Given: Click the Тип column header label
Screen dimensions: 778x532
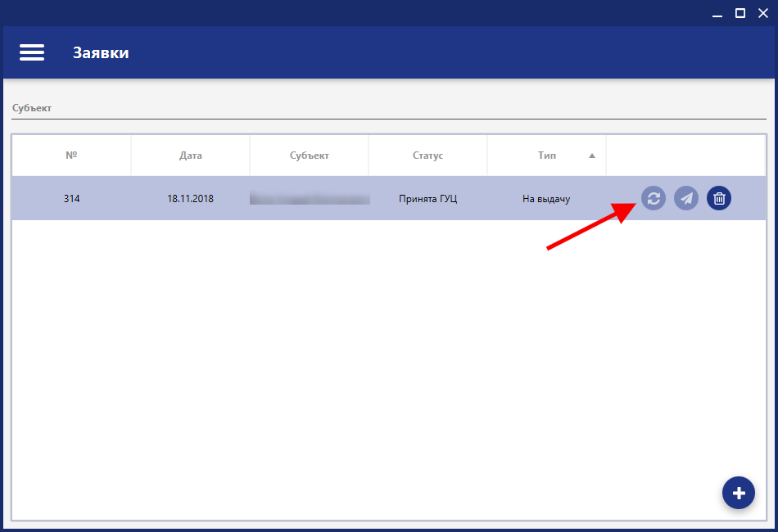Looking at the screenshot, I should coord(546,156).
